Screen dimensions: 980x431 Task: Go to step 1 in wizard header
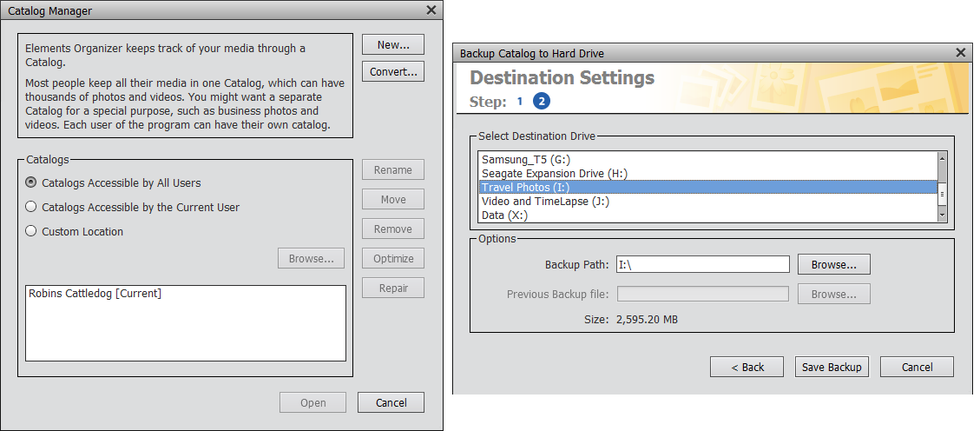pos(519,102)
